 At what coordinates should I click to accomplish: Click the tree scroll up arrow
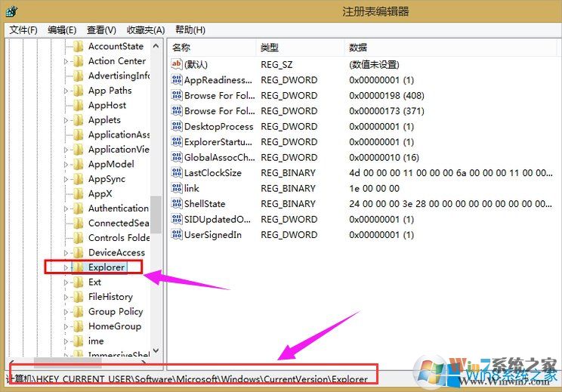(x=156, y=46)
